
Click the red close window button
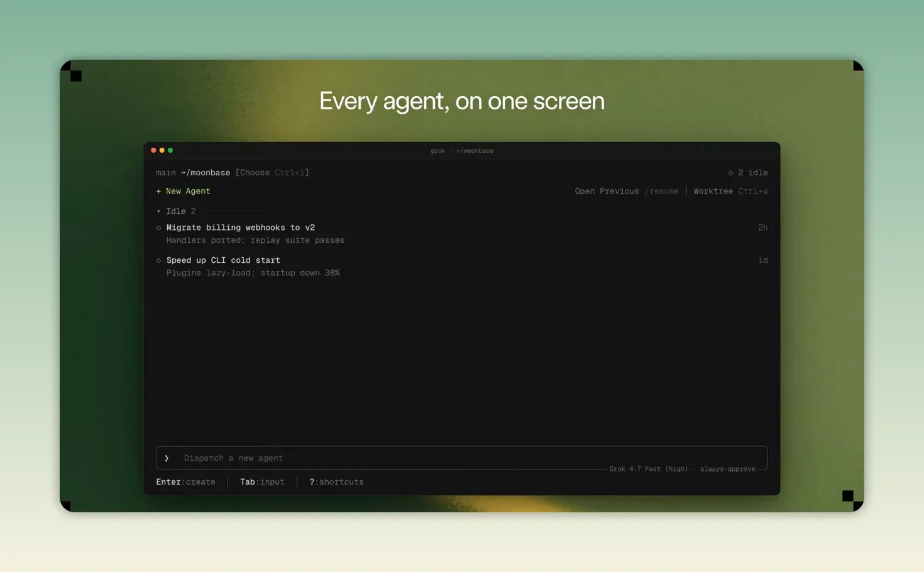point(153,150)
